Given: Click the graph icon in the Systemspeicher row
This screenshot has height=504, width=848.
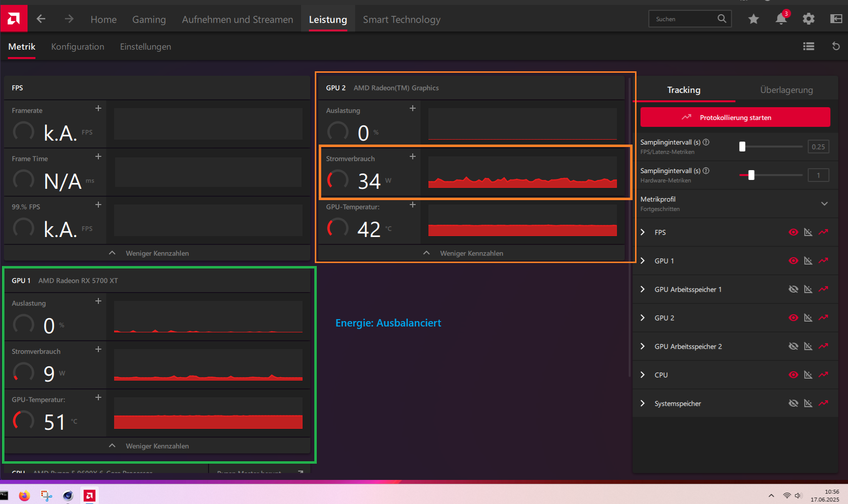Looking at the screenshot, I should (808, 403).
